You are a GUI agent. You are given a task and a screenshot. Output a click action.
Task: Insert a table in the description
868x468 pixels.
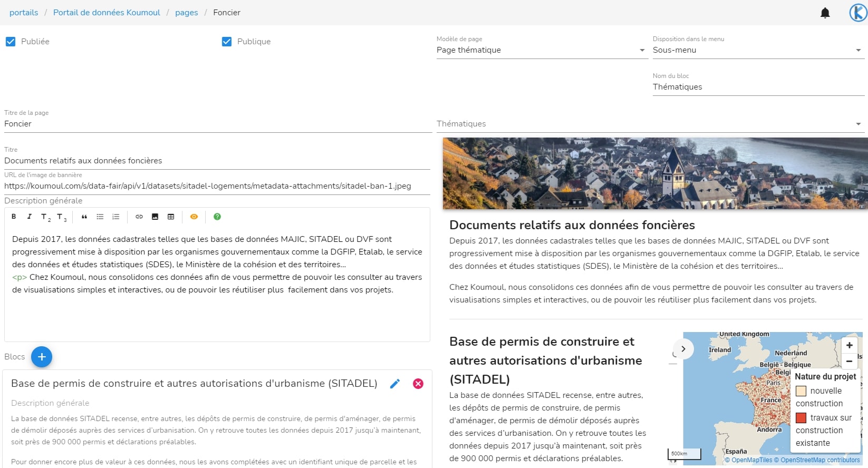[x=171, y=217]
